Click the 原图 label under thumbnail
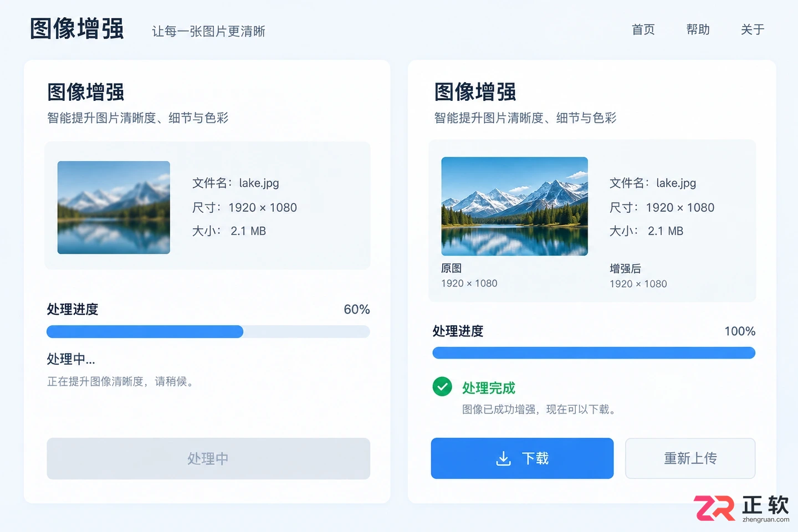 coord(452,268)
